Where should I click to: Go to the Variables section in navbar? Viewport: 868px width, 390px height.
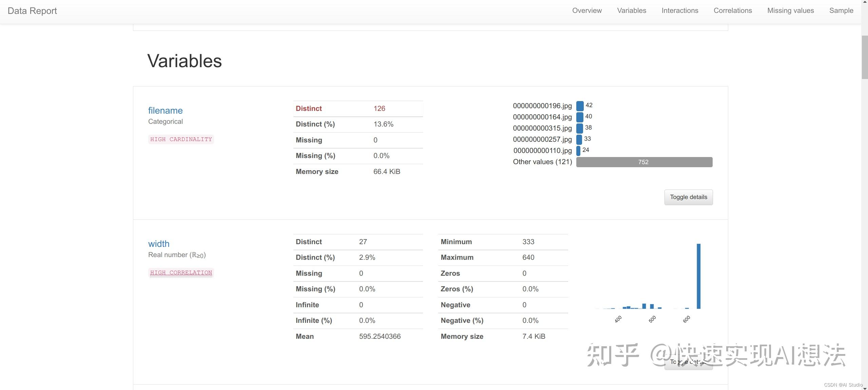(632, 11)
